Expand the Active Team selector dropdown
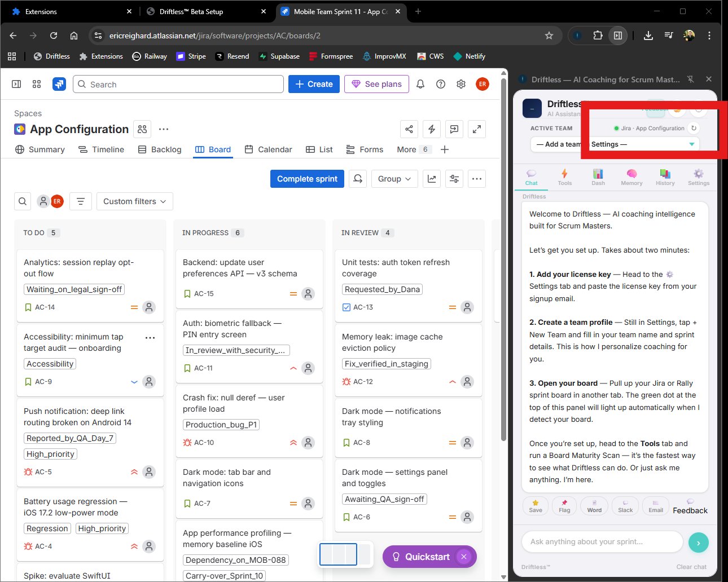The image size is (728, 582). [691, 144]
